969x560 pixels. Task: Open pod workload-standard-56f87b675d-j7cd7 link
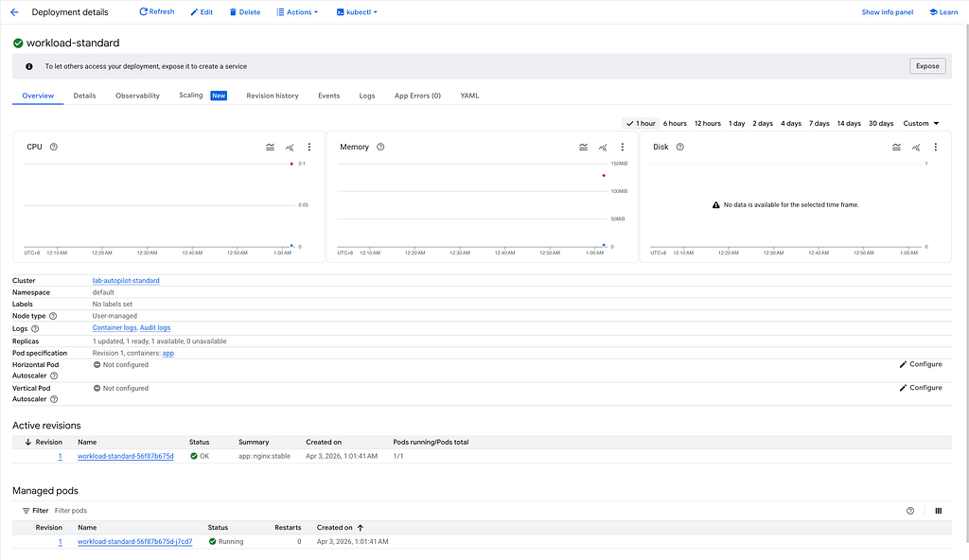[134, 541]
